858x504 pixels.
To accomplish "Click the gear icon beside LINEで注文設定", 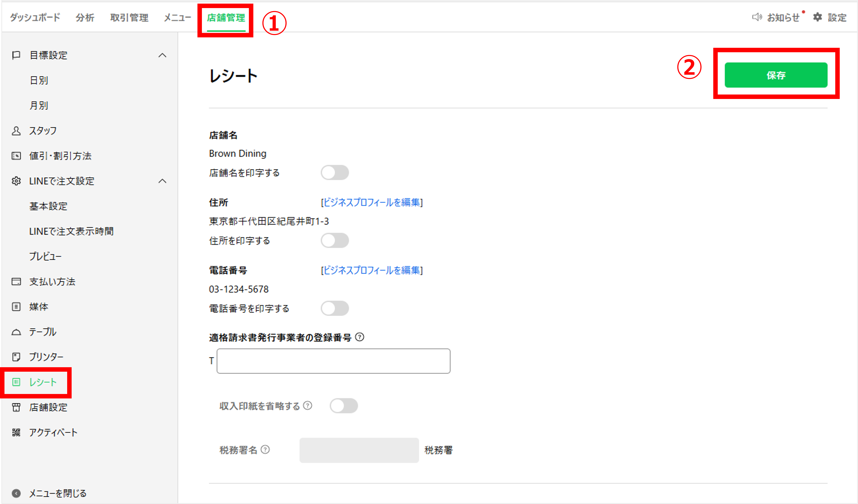I will point(16,181).
